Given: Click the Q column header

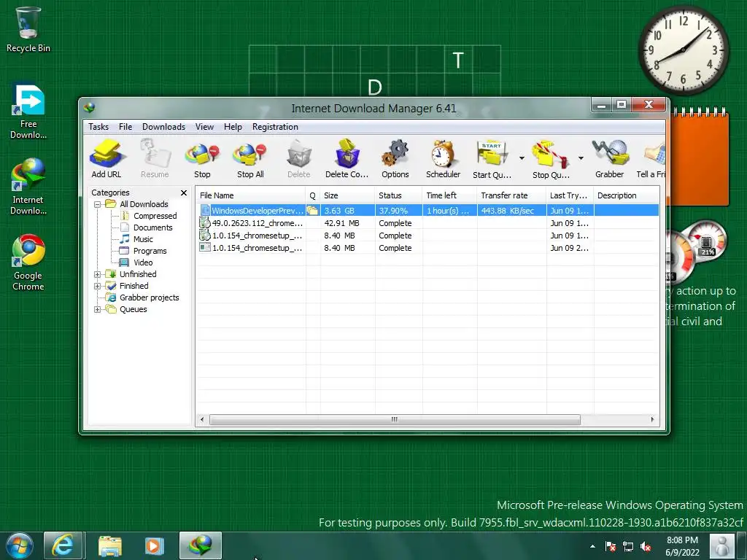Looking at the screenshot, I should (x=312, y=195).
